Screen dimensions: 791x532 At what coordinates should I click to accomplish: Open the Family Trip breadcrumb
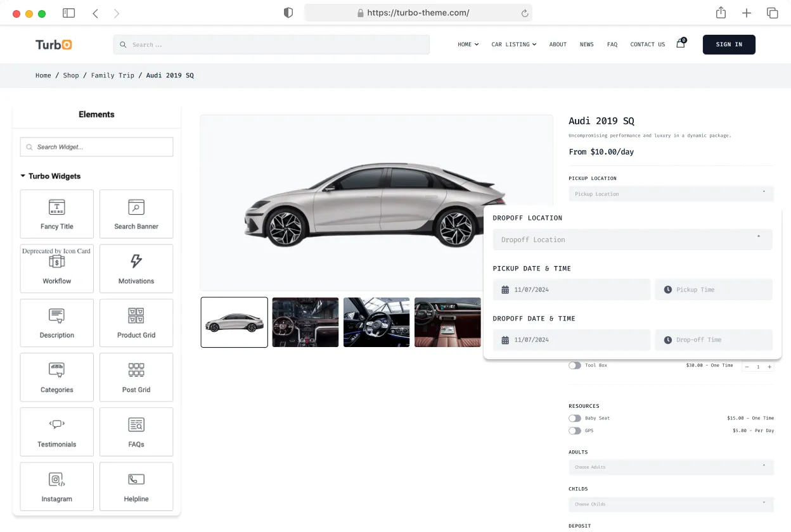[113, 75]
